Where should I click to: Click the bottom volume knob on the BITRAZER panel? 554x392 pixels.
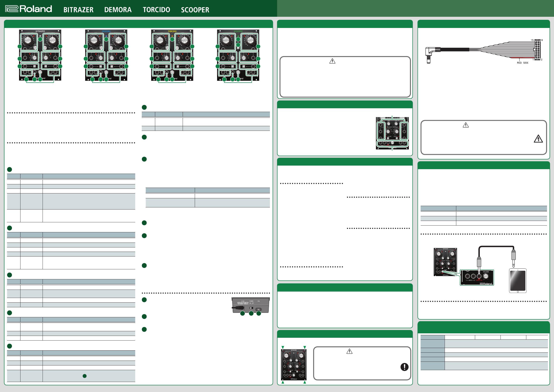(40, 72)
